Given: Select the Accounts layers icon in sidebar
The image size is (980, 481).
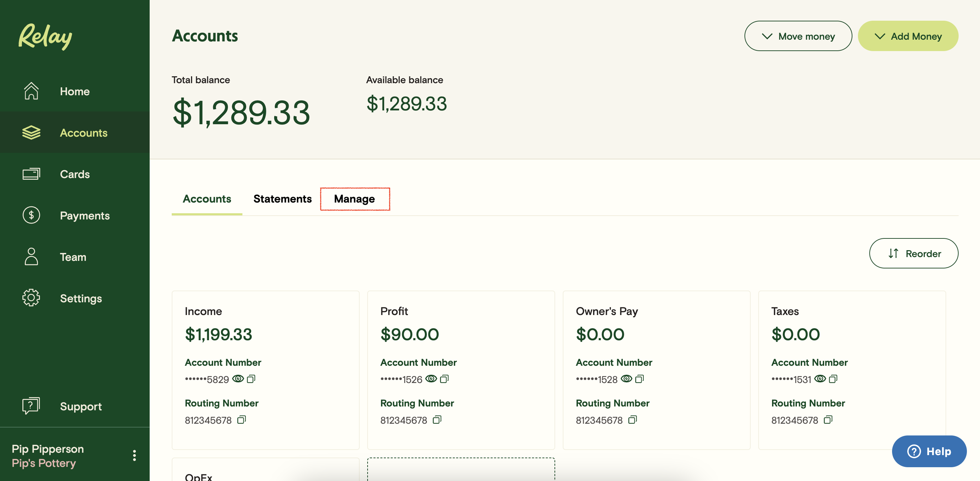Looking at the screenshot, I should tap(31, 132).
